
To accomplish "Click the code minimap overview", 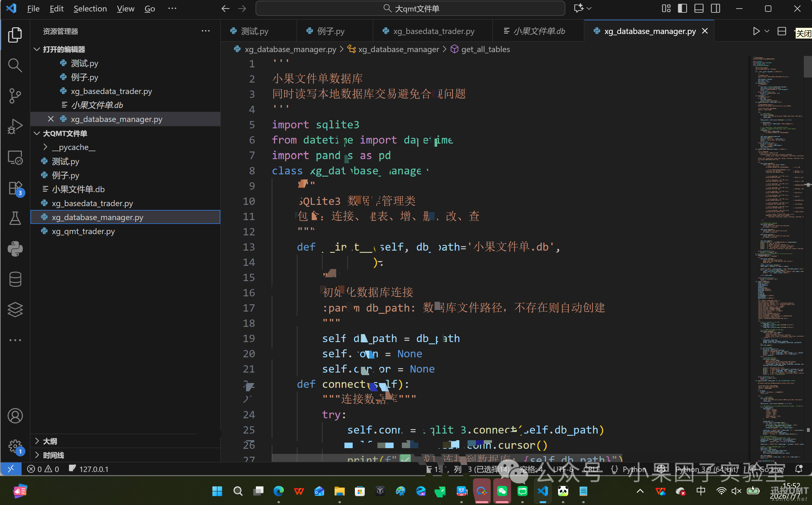I will [777, 257].
